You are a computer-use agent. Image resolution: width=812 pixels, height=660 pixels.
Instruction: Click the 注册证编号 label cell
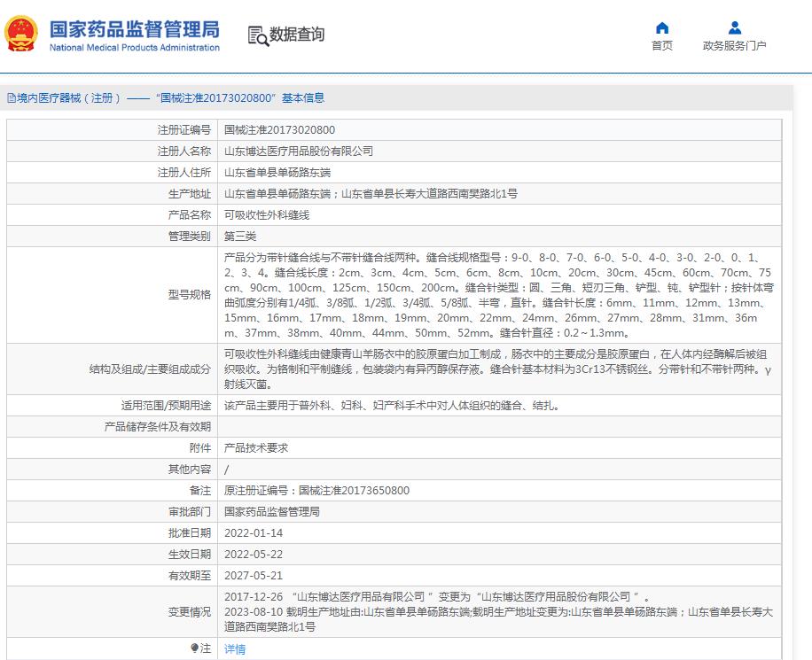(112, 130)
